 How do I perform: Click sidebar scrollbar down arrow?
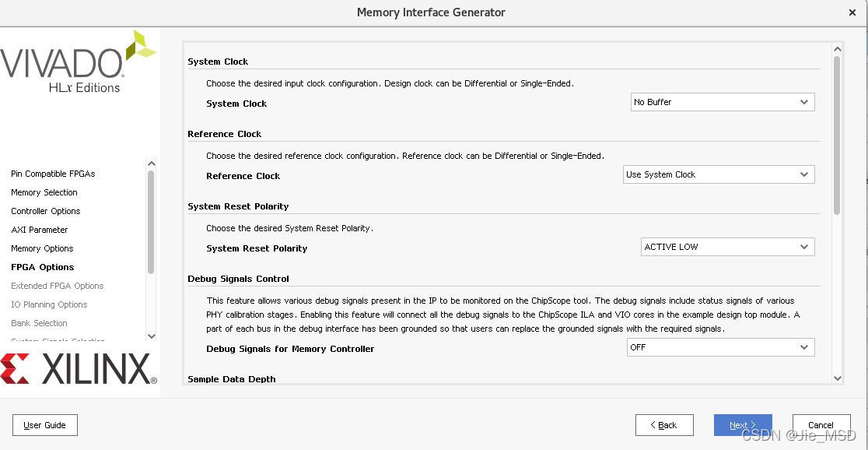[x=151, y=336]
